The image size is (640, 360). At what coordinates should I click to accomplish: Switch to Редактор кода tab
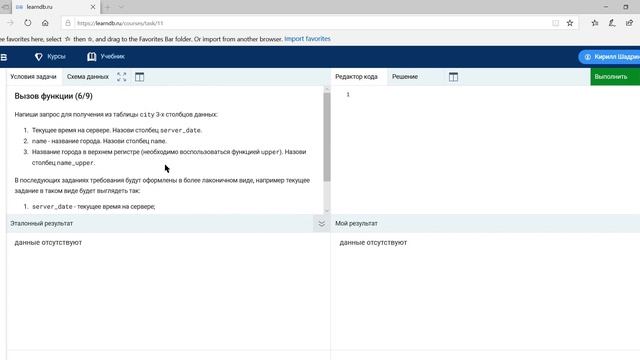(x=356, y=77)
